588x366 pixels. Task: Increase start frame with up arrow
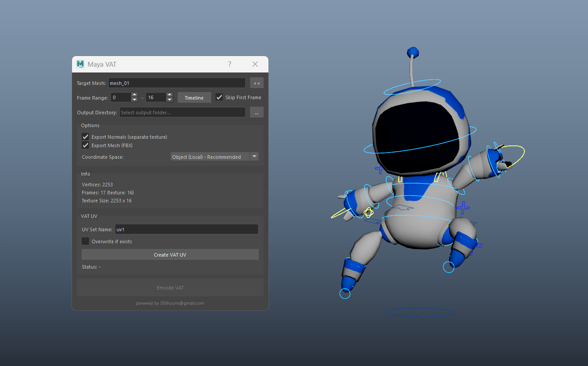pyautogui.click(x=135, y=95)
